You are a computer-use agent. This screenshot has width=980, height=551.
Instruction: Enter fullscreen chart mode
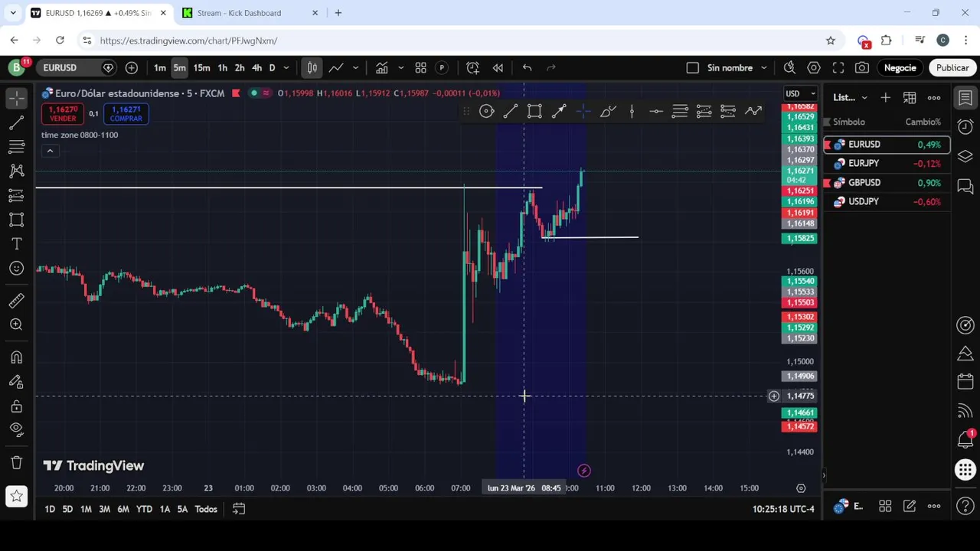point(838,68)
